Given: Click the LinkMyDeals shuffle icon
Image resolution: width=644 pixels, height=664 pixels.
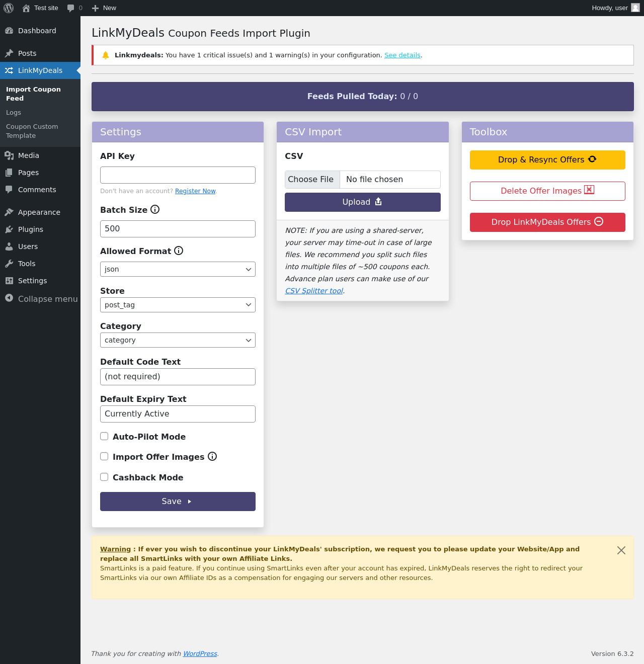Looking at the screenshot, I should 9,70.
